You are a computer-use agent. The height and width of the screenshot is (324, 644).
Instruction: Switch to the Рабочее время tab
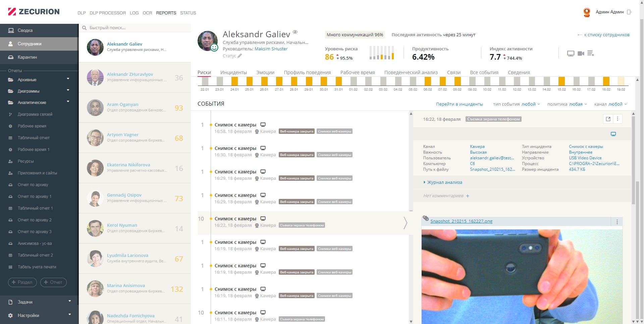[x=358, y=72]
